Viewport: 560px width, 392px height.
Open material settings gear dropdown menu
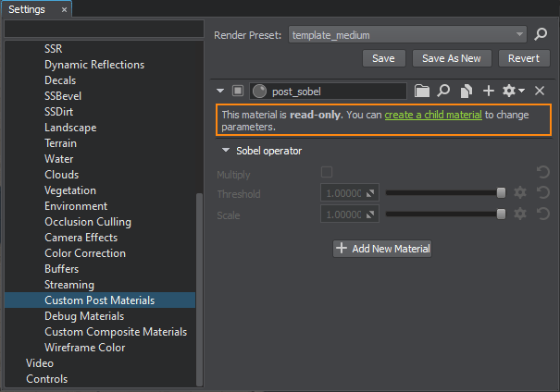click(513, 92)
